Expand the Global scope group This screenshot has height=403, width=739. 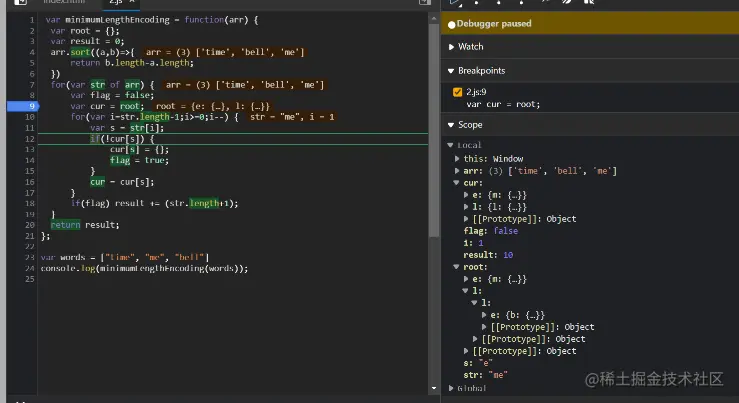(x=451, y=388)
